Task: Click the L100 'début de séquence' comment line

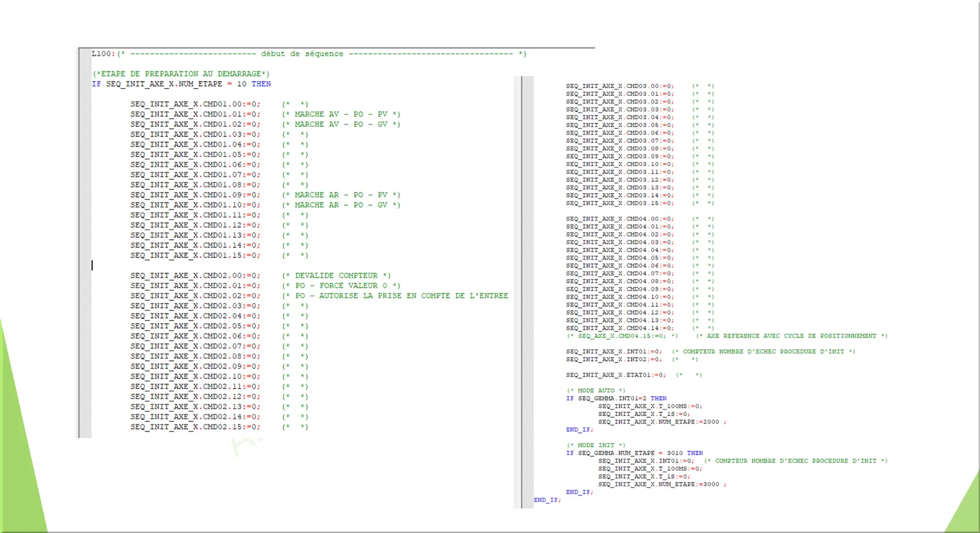Action: pyautogui.click(x=309, y=54)
